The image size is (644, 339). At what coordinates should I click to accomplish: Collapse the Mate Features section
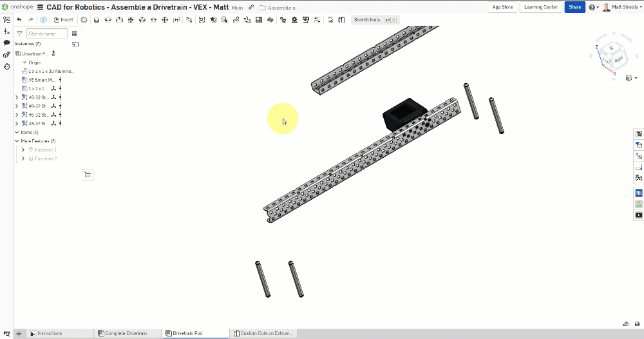(17, 140)
